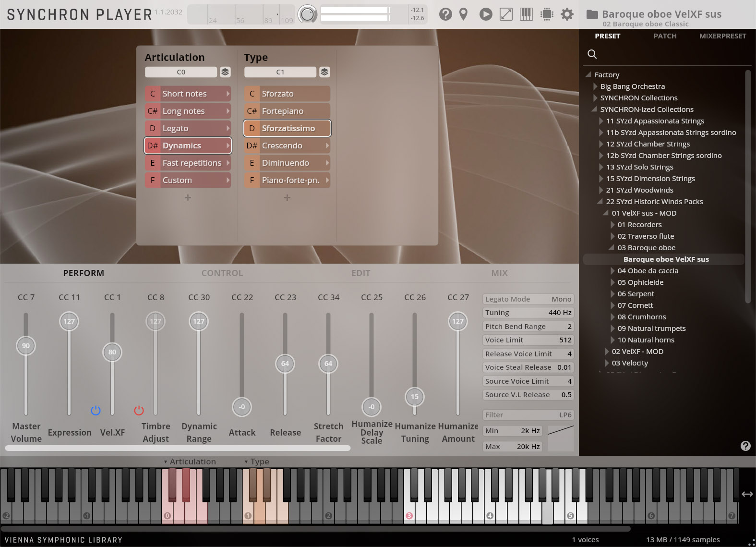This screenshot has height=547, width=756.
Task: Click the horizontal scrollbar under sliders
Action: [x=178, y=448]
